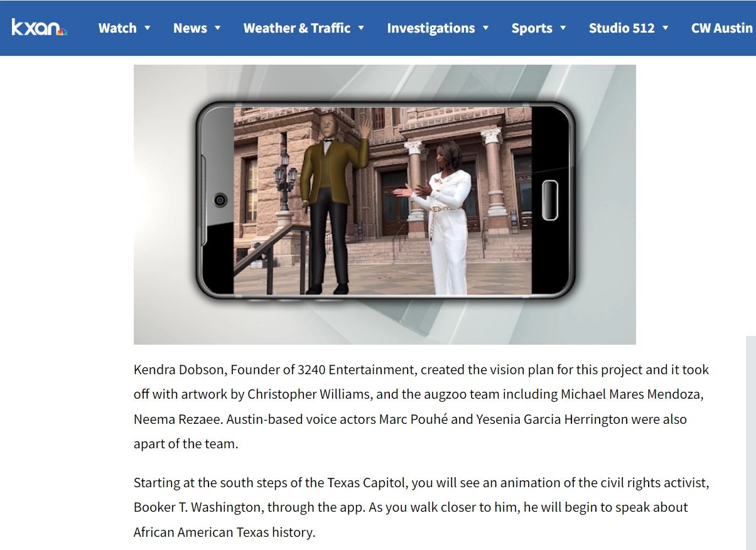The image size is (756, 550).
Task: Expand the Weather & Traffic dropdown chevron
Action: coord(361,29)
